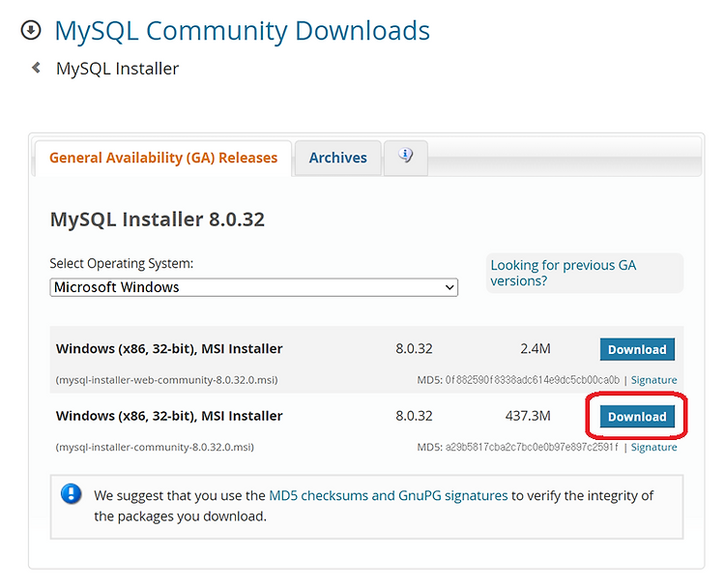Click the dropdown arrow next to Microsoft Windows

pyautogui.click(x=449, y=287)
